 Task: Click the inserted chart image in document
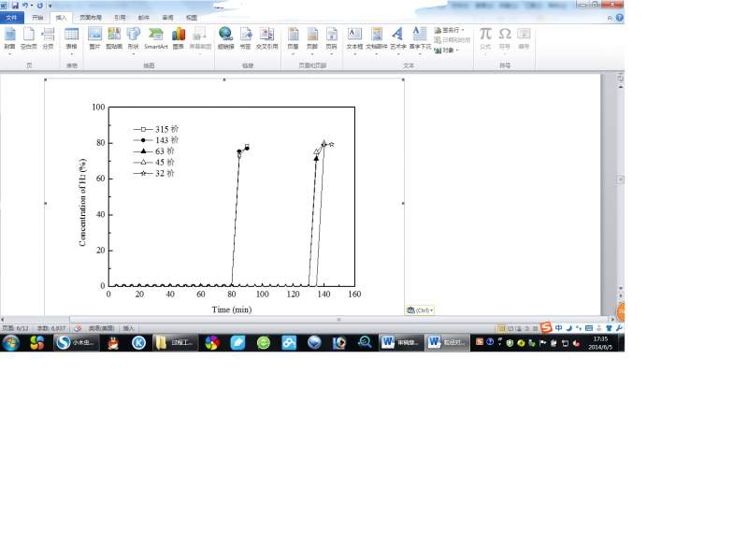click(224, 196)
